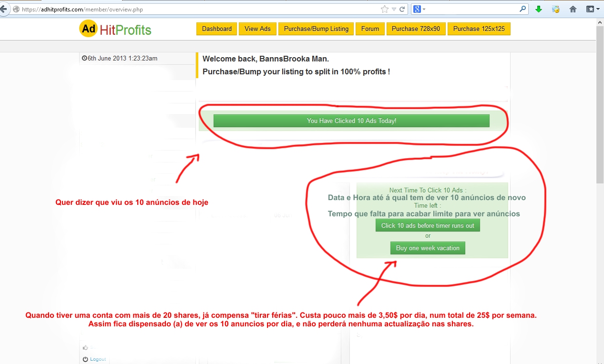Open downloads with green arrow icon

(x=539, y=9)
